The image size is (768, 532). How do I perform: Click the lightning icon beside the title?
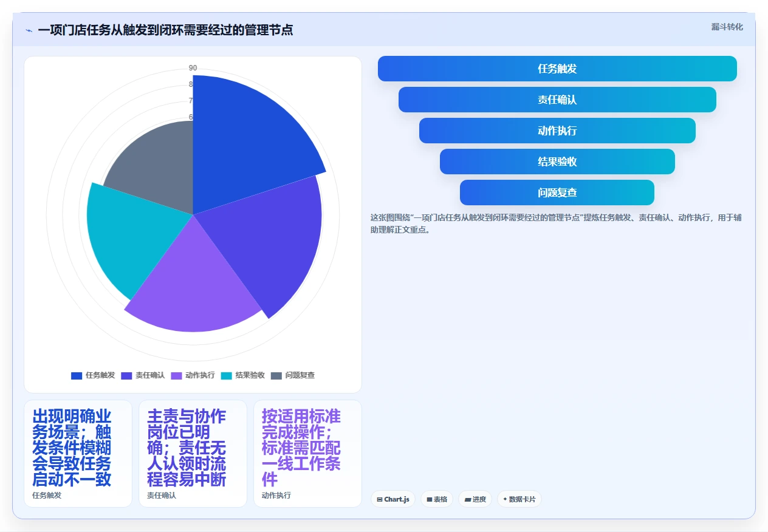point(29,30)
